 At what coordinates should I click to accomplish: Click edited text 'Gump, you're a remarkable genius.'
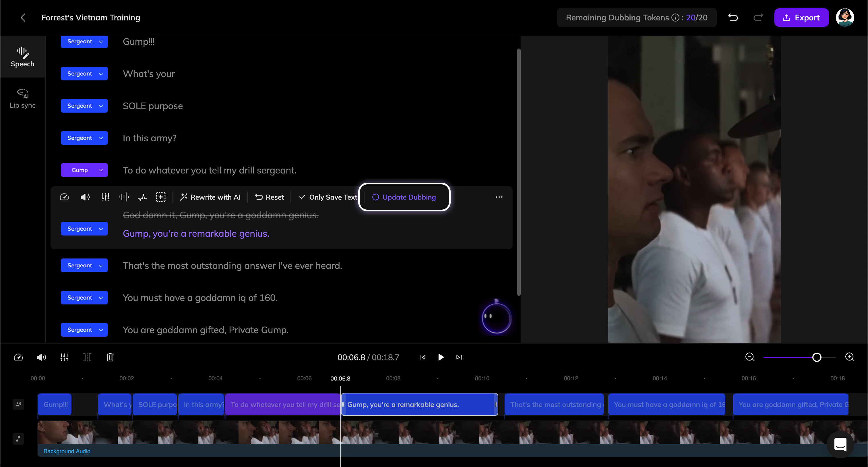click(x=196, y=233)
